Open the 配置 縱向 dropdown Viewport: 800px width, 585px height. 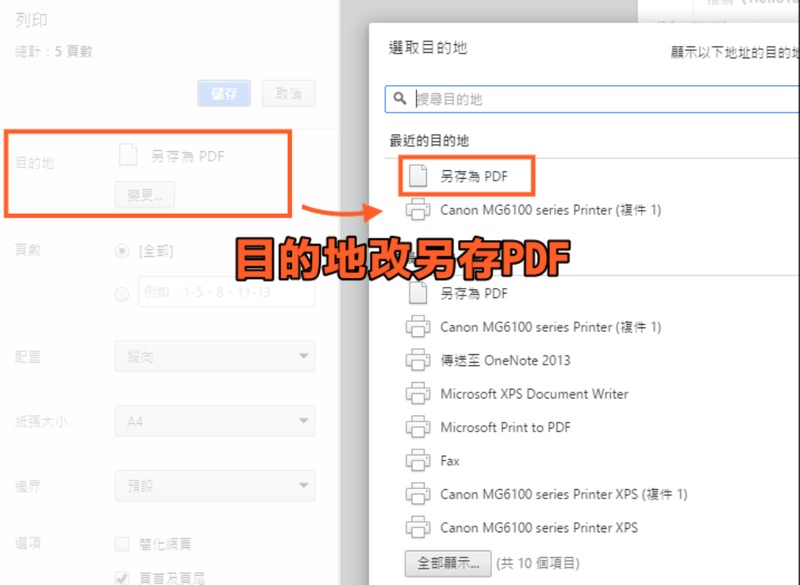(215, 357)
